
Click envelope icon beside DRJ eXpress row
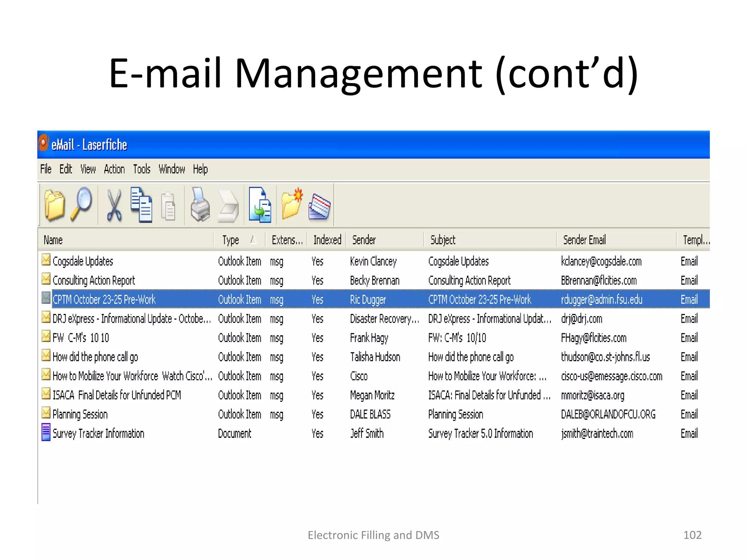pyautogui.click(x=46, y=317)
